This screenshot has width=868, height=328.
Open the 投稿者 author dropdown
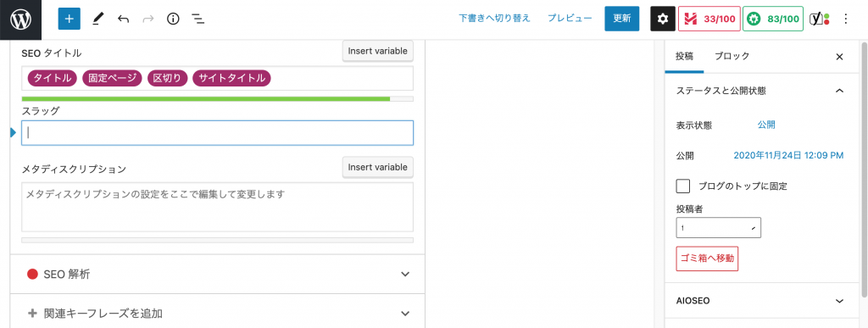tap(719, 227)
